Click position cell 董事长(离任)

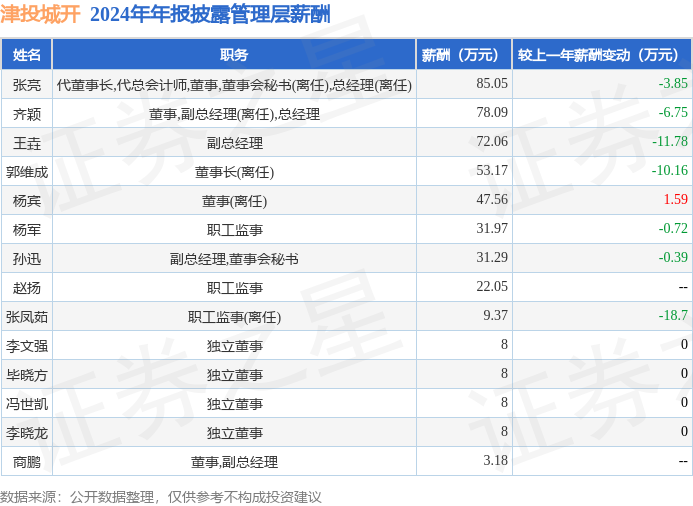234,172
